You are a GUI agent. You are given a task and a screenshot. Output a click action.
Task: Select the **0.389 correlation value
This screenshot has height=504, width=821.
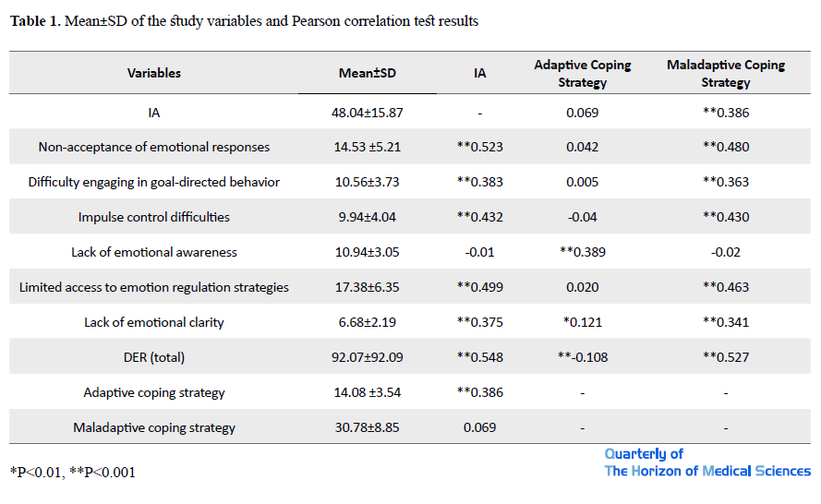[x=583, y=252]
